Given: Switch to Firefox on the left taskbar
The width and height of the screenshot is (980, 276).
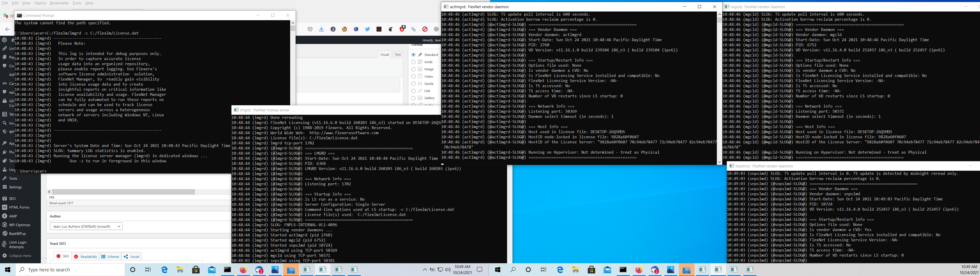Looking at the screenshot, I should coord(243,270).
